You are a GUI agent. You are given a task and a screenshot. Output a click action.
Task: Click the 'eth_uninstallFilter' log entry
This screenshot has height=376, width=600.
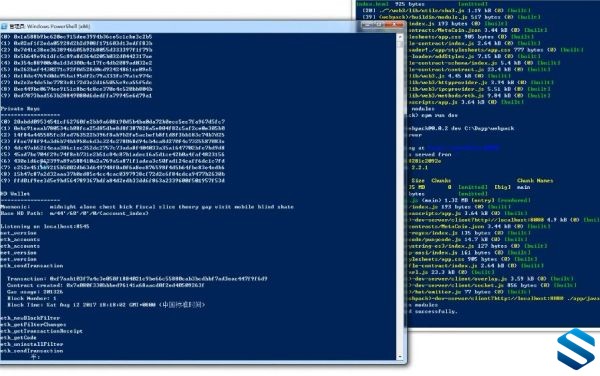(31, 344)
